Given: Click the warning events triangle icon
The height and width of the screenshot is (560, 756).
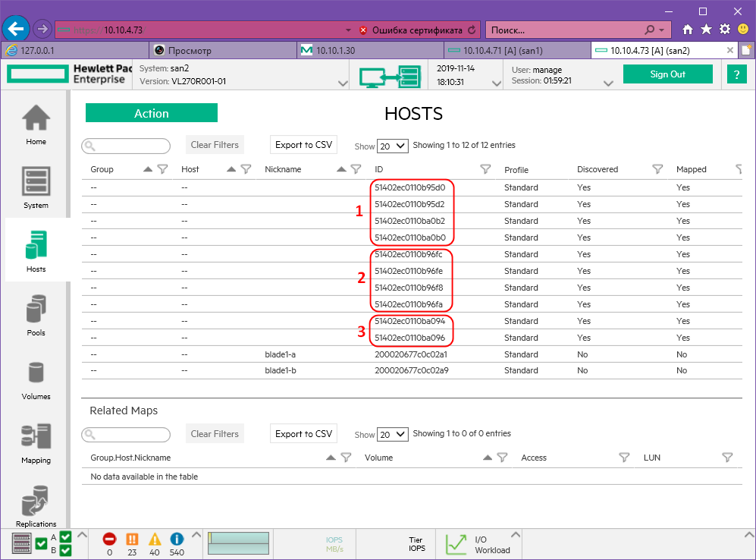Looking at the screenshot, I should pyautogui.click(x=154, y=539).
